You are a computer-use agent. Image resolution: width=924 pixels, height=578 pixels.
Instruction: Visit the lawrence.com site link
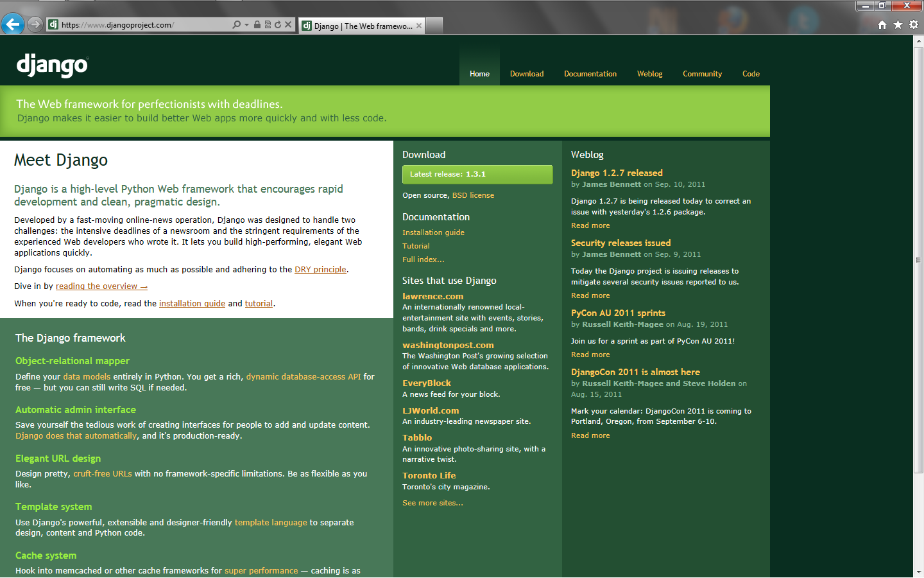432,296
